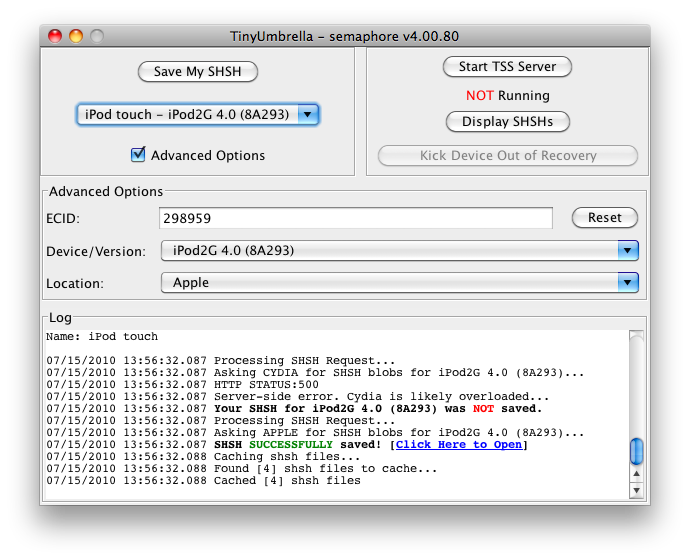
Task: Click the log scrollbar down arrow
Action: point(635,490)
